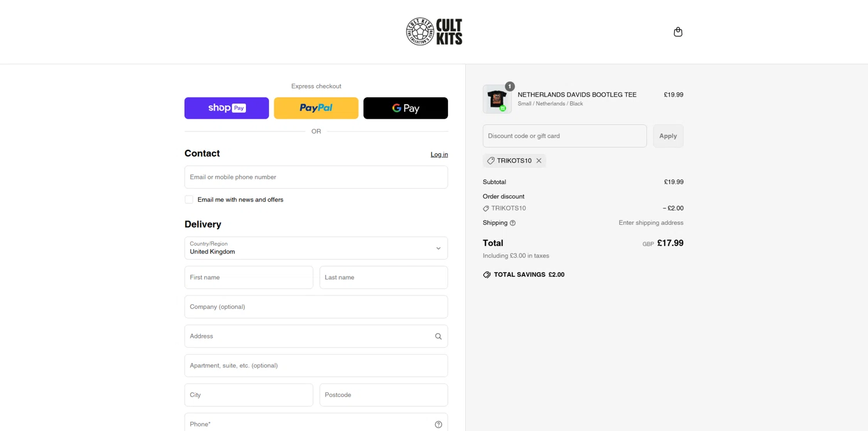Click the TOTAL SAVINGS £2.00 label
868x431 pixels.
pyautogui.click(x=529, y=275)
